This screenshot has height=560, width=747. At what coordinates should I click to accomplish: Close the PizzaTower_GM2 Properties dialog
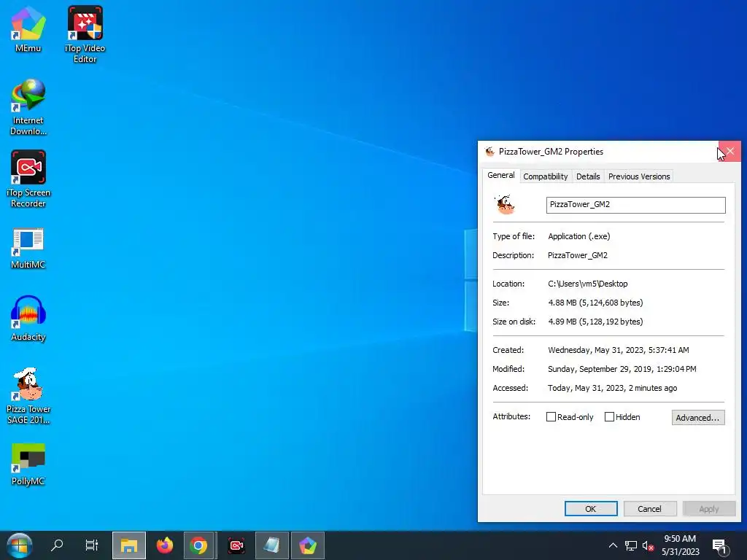pos(729,152)
